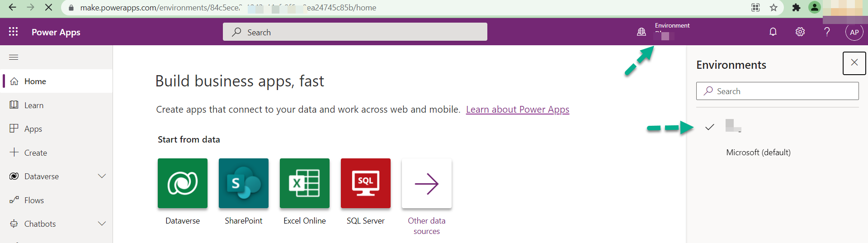The height and width of the screenshot is (243, 868).
Task: Click the browser address bar URL
Action: [228, 8]
